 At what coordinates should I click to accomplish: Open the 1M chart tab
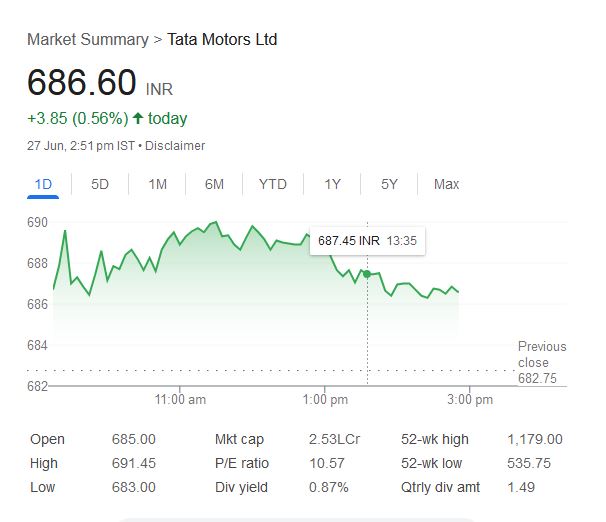[x=157, y=184]
